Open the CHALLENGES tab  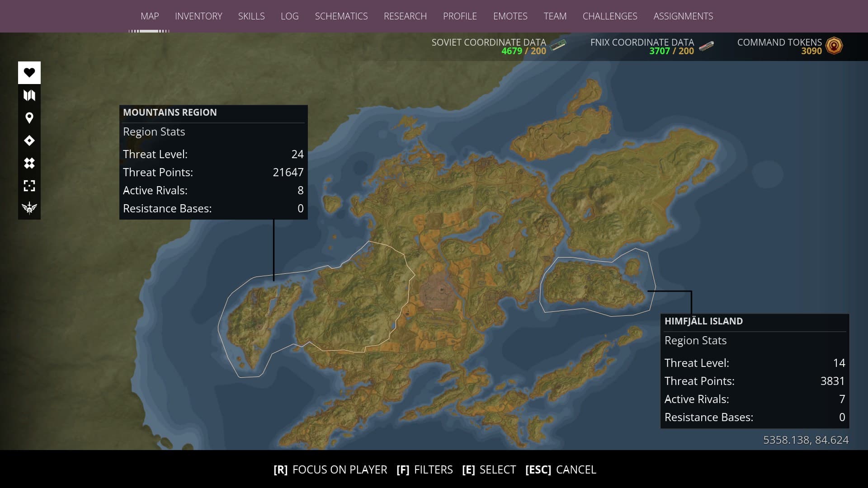pos(610,16)
